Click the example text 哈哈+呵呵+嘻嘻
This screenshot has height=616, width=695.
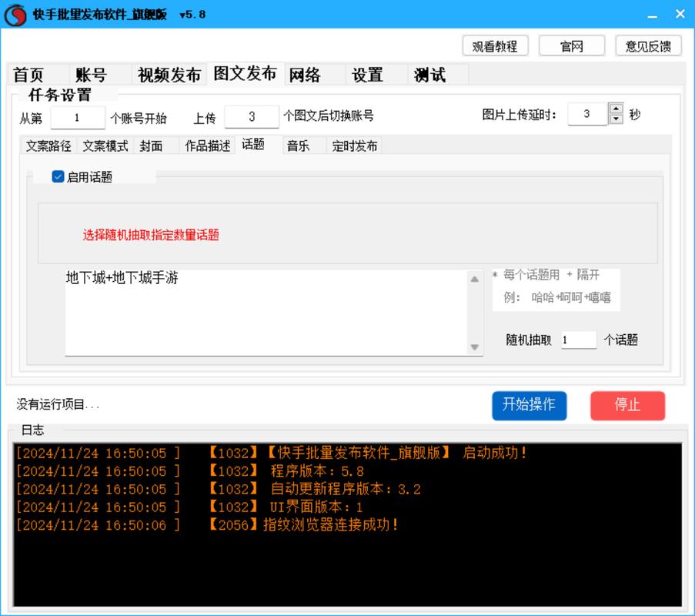click(571, 297)
